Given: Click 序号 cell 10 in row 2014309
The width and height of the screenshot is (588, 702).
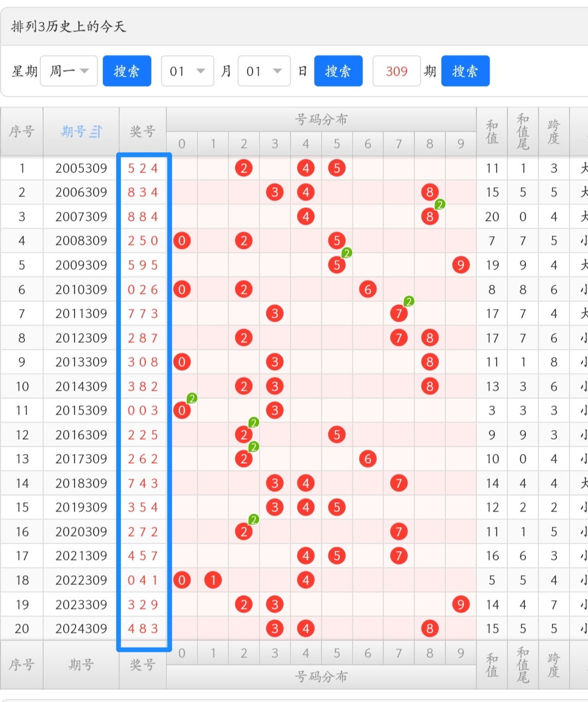Looking at the screenshot, I should tap(22, 386).
